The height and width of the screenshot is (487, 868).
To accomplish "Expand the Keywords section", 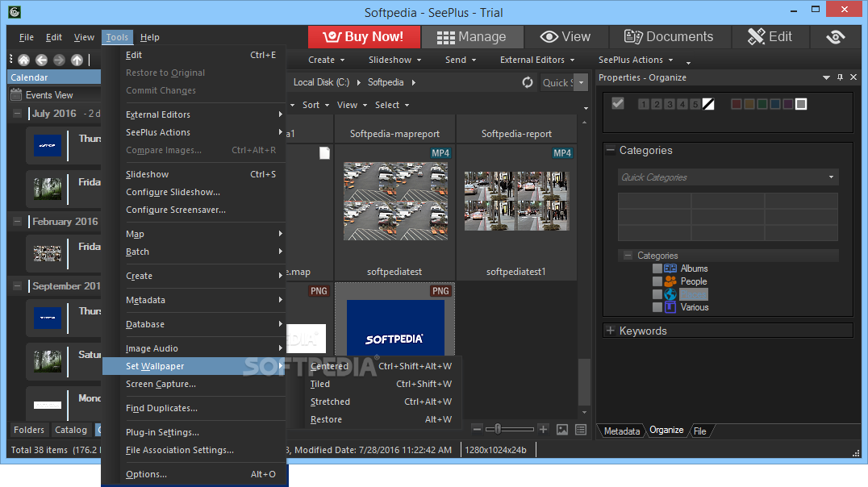I will [611, 331].
